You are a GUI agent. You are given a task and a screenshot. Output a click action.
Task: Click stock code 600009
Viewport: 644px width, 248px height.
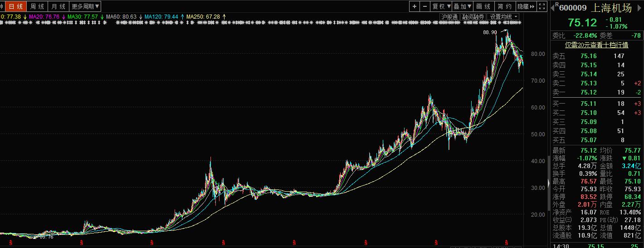(573, 8)
